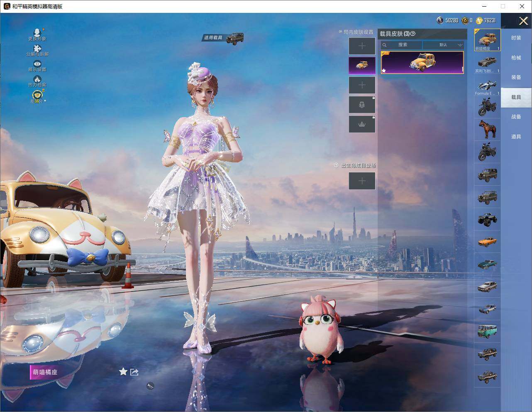The height and width of the screenshot is (412, 532).
Task: Select the first pickup truck icon
Action: click(488, 353)
